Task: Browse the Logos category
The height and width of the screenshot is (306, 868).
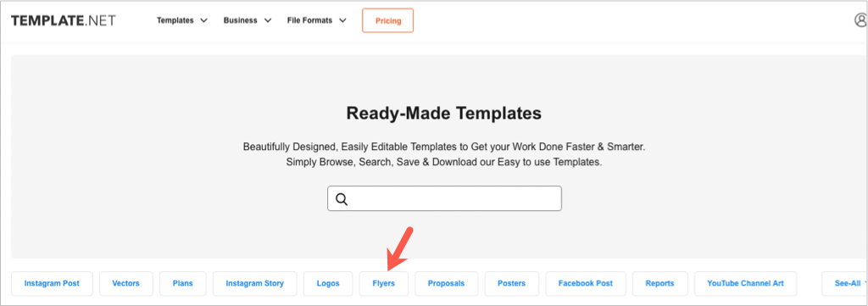Action: pos(328,283)
